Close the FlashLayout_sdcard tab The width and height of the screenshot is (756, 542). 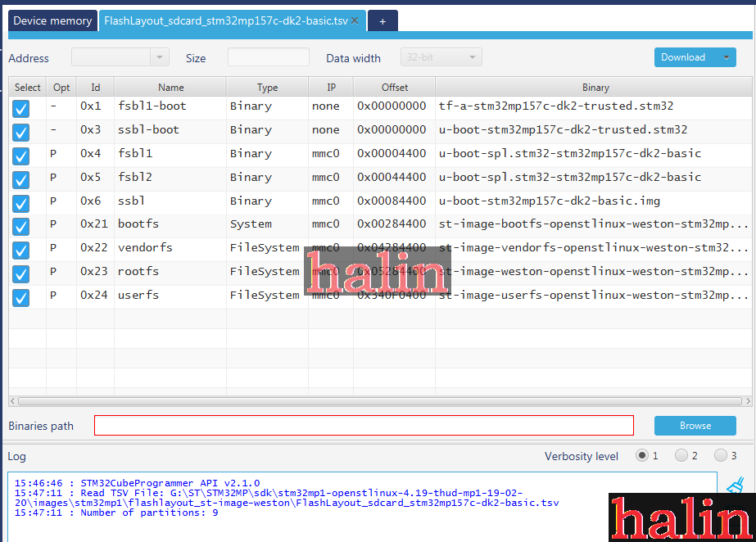(x=355, y=20)
